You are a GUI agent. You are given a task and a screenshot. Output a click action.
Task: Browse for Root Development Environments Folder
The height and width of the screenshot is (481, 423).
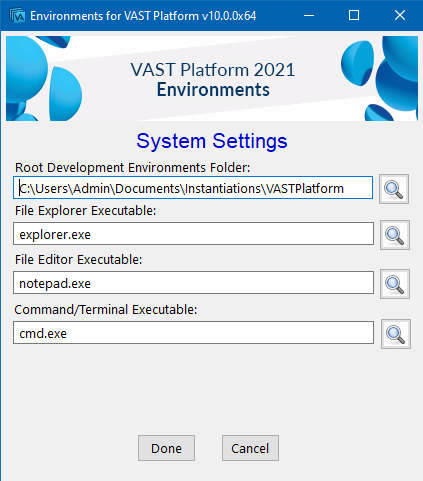click(394, 189)
